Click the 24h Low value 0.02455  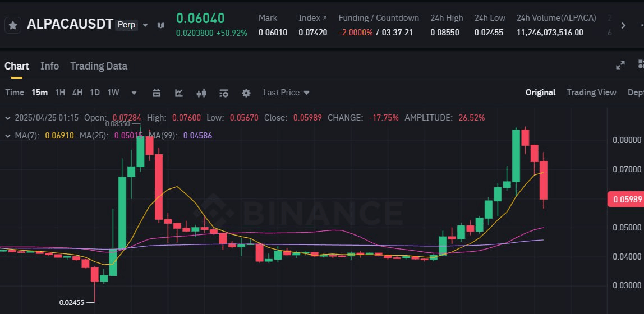point(489,33)
